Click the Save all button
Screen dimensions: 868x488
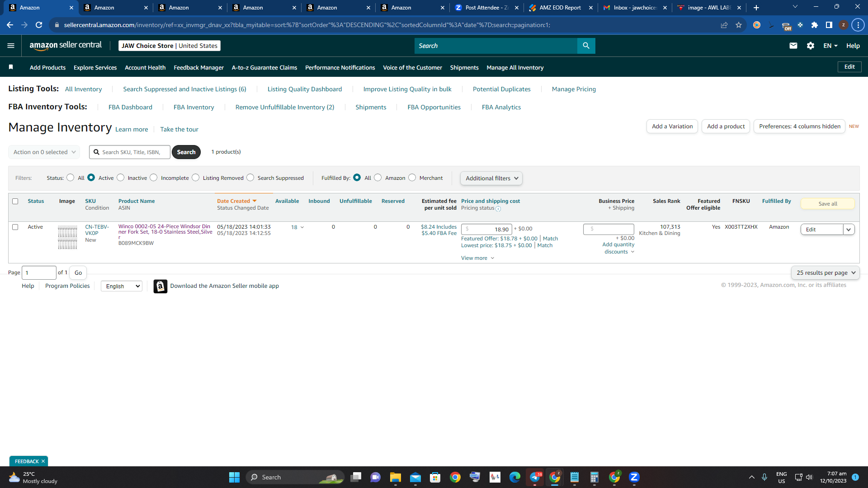(827, 204)
